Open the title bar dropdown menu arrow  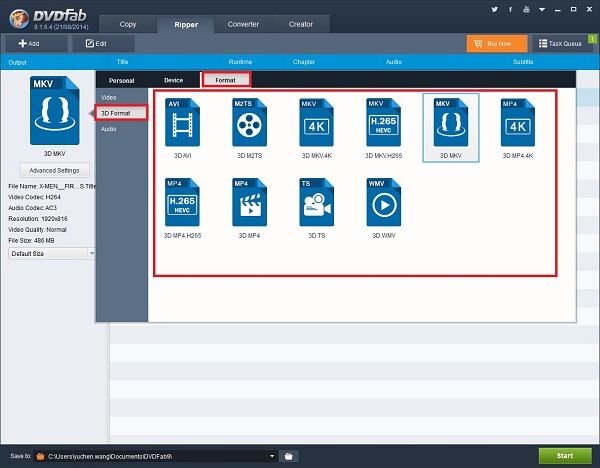click(542, 10)
